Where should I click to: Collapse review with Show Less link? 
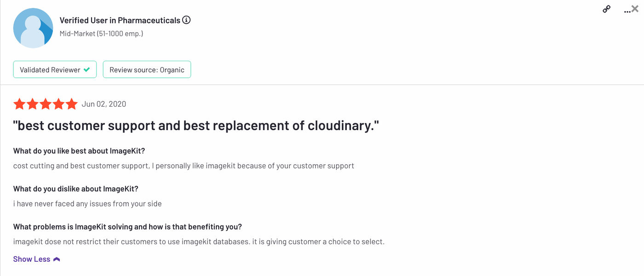[32, 259]
